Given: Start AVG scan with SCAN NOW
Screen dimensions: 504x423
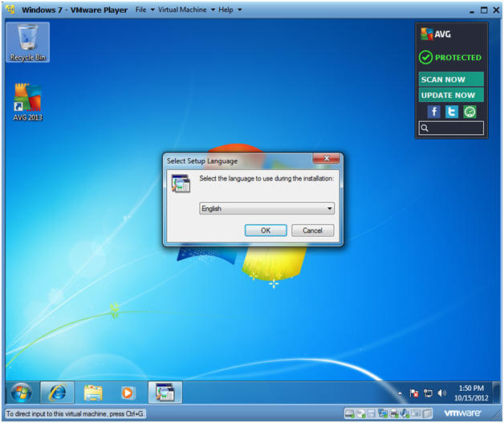Looking at the screenshot, I should [451, 79].
